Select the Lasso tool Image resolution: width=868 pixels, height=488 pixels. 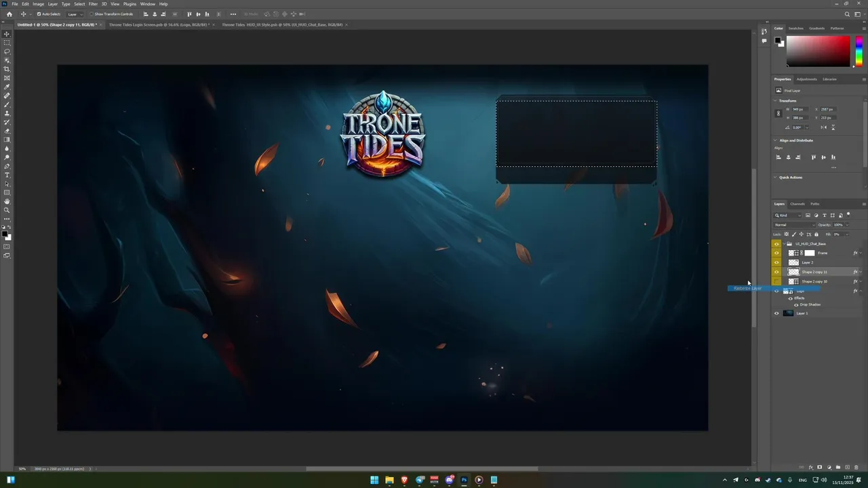click(x=7, y=52)
